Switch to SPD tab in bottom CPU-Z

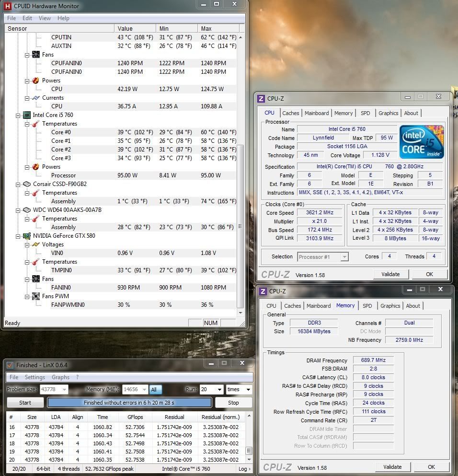(367, 306)
